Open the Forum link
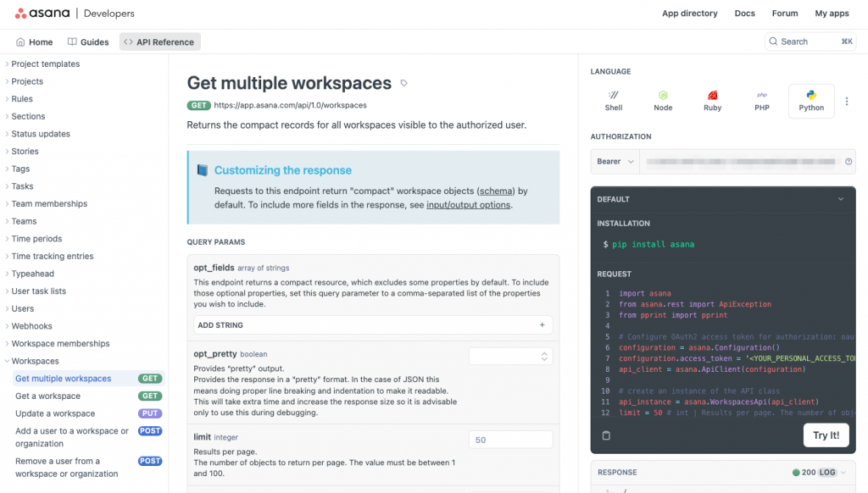Screen dimensions: 868x493 click(x=785, y=14)
